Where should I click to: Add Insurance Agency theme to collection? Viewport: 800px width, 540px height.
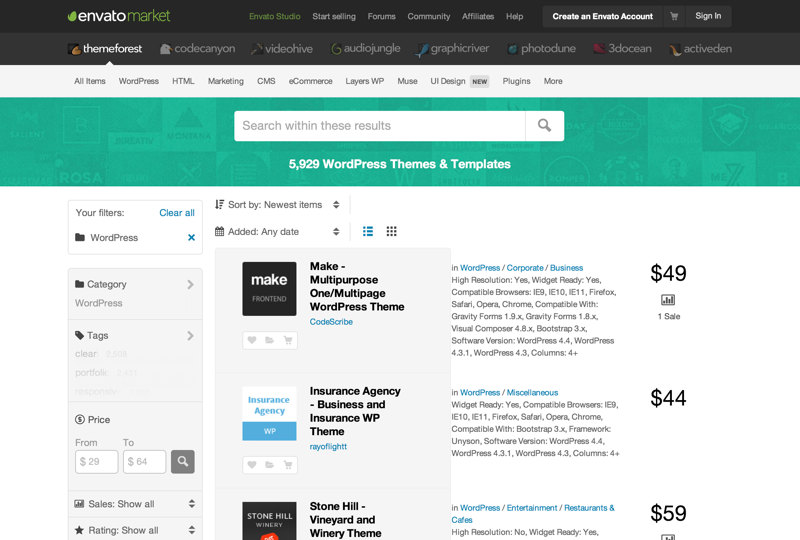click(269, 464)
